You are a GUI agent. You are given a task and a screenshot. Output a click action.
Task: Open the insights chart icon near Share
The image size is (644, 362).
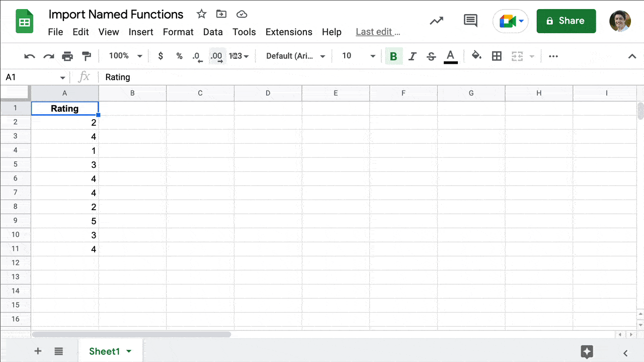[x=436, y=21]
